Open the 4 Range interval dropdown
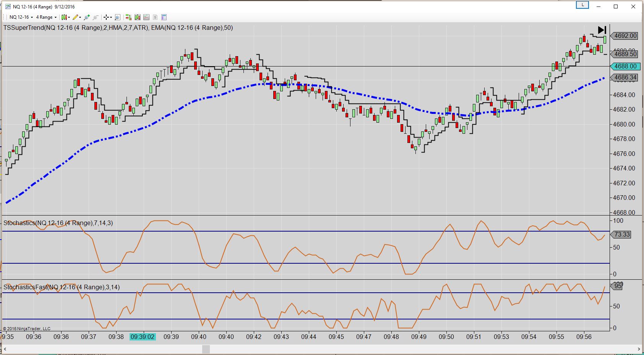The image size is (644, 355). click(46, 17)
